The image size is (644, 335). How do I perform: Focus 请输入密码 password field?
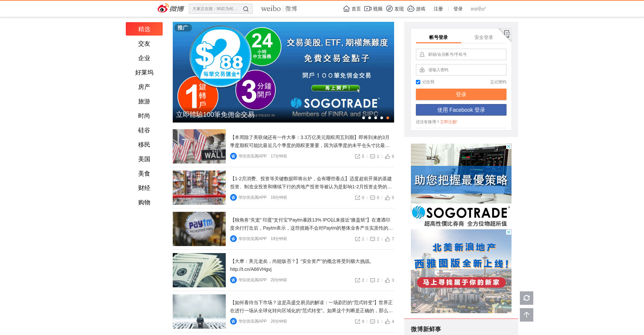pyautogui.click(x=461, y=70)
